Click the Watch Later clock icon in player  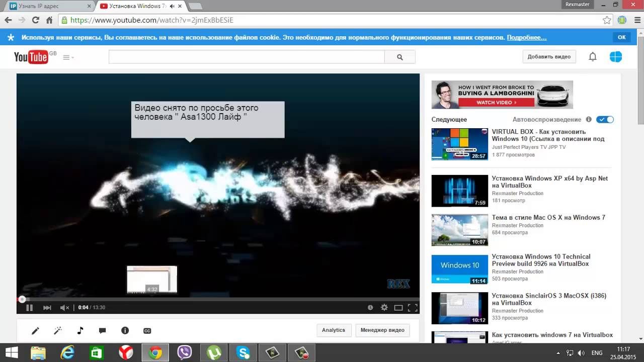[x=370, y=308]
